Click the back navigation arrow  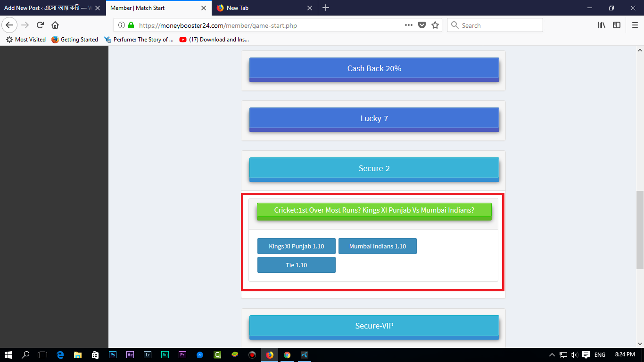pos(9,25)
